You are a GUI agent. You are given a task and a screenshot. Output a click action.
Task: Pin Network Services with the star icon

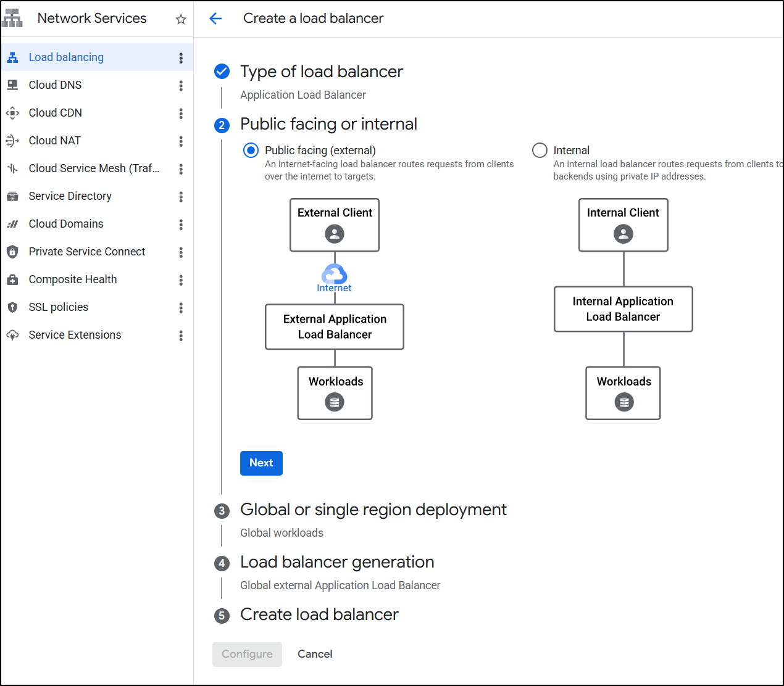click(x=181, y=19)
